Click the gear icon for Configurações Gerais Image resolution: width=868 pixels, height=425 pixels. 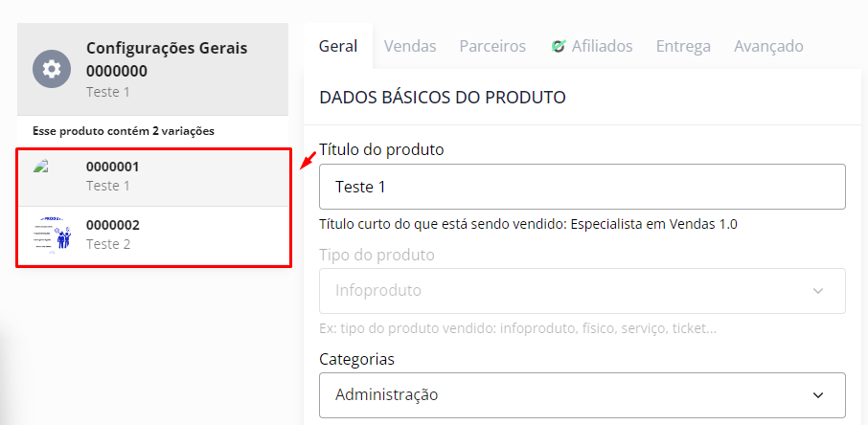coord(52,69)
